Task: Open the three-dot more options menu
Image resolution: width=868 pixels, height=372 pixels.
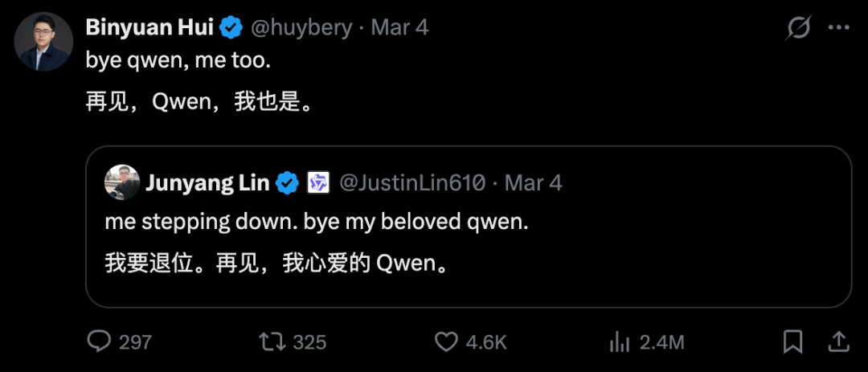Action: [838, 28]
